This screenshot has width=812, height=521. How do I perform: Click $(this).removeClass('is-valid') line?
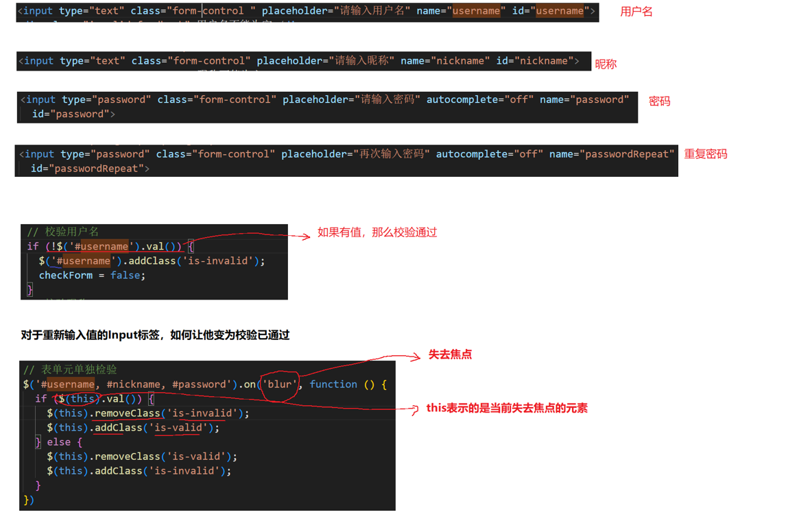[x=142, y=457]
